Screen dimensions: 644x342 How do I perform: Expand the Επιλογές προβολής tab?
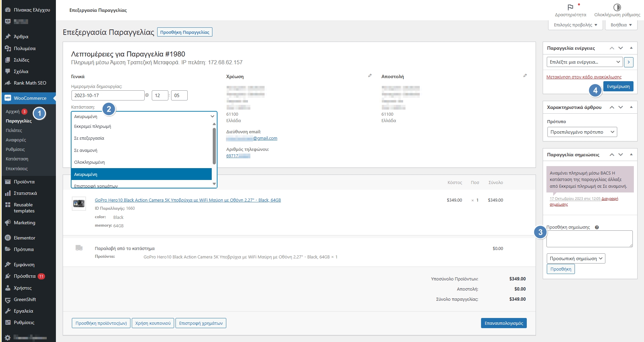pos(575,25)
